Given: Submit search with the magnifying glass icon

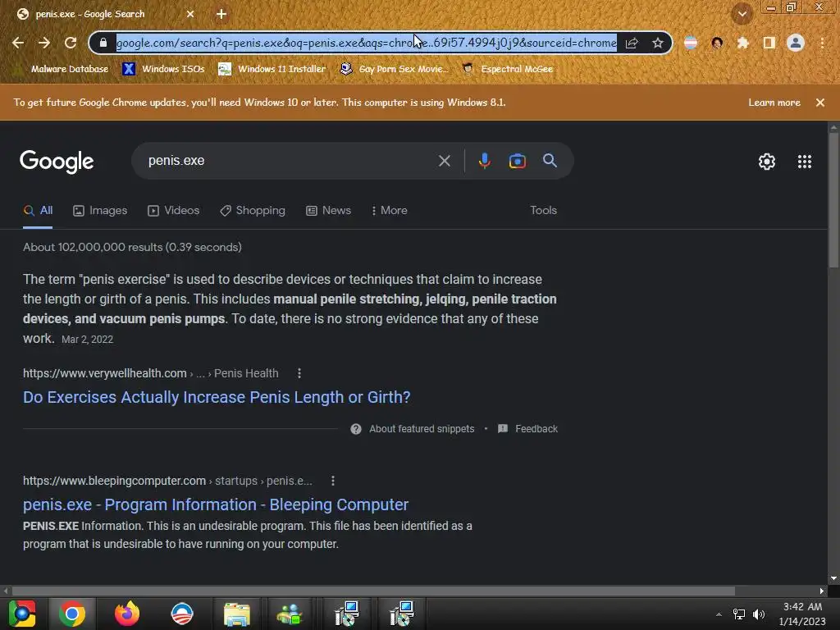Looking at the screenshot, I should [x=550, y=160].
